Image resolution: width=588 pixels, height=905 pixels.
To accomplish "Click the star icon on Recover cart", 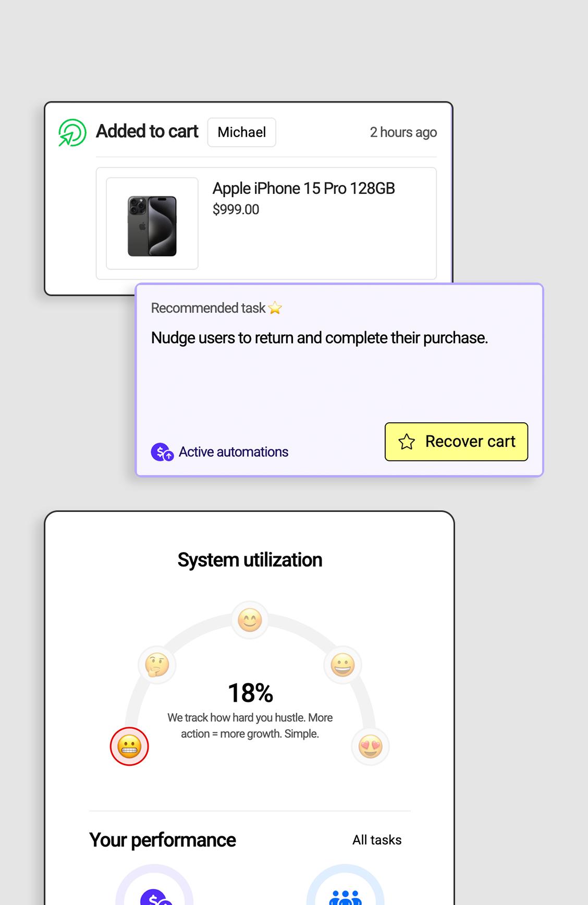I will [x=407, y=442].
